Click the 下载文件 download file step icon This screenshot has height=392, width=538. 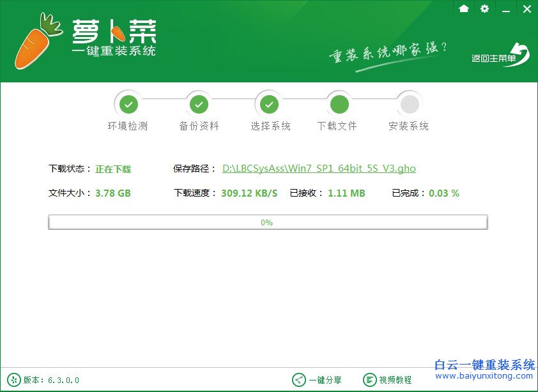(x=339, y=103)
